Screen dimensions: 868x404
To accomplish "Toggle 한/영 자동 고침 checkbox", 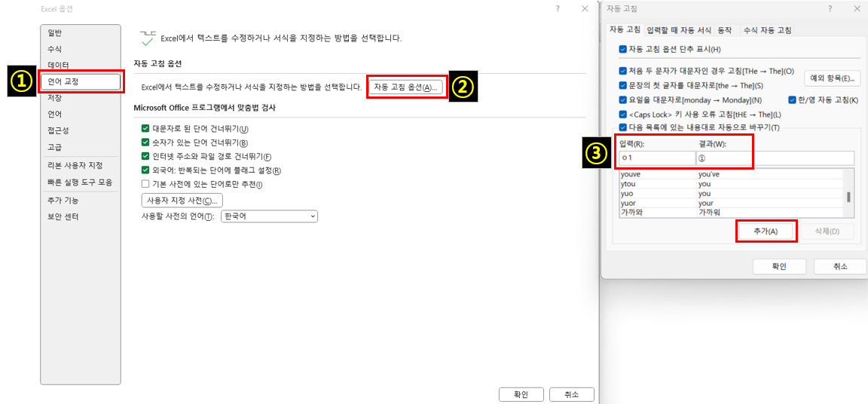I will point(792,100).
